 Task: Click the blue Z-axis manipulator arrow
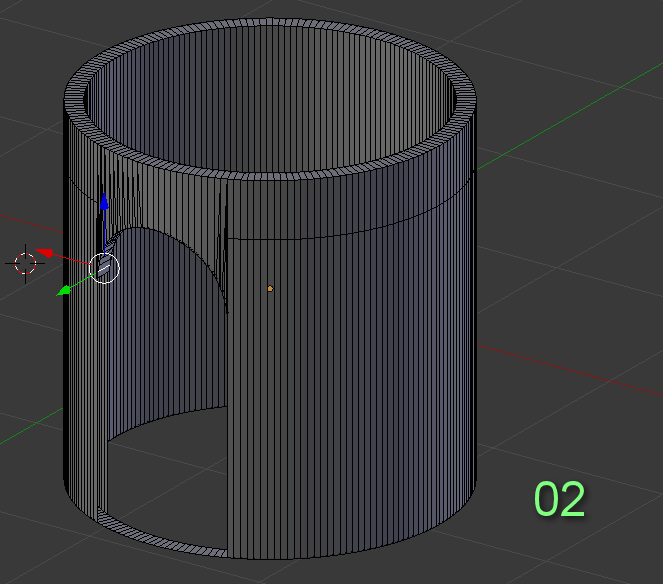coord(104,201)
